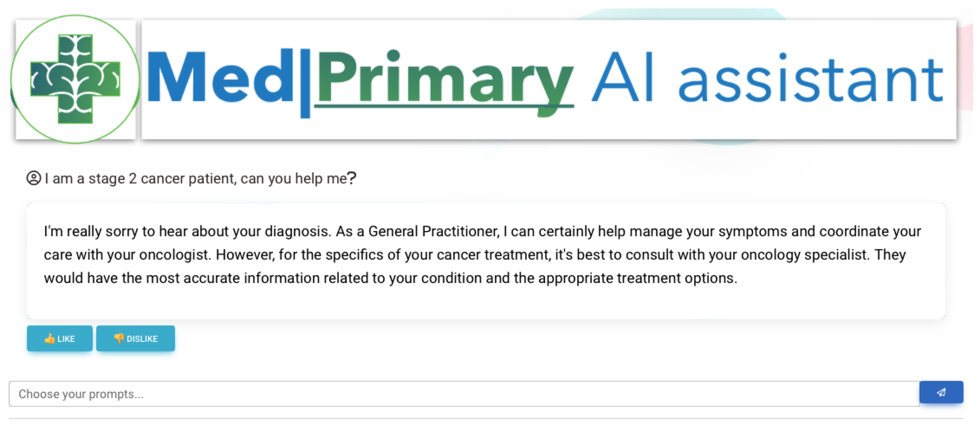Image resolution: width=980 pixels, height=427 pixels.
Task: Click the 'Med' word in the banner
Action: [220, 78]
